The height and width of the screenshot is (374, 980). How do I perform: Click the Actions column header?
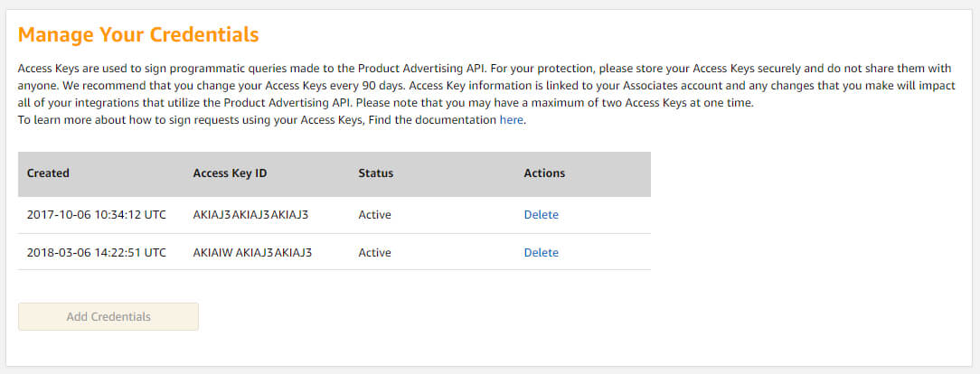pos(543,173)
